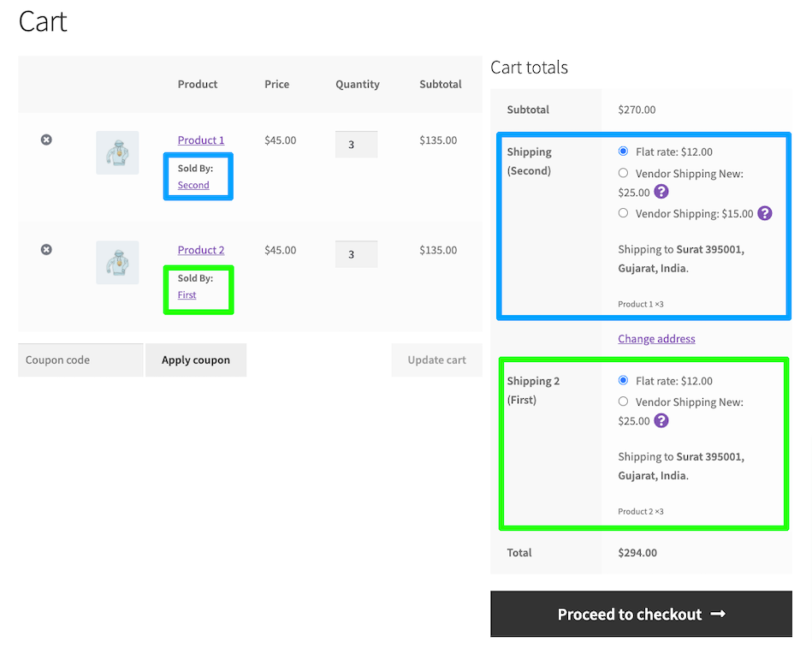The image size is (812, 654).
Task: Focus the Coupon code input field
Action: pyautogui.click(x=80, y=360)
